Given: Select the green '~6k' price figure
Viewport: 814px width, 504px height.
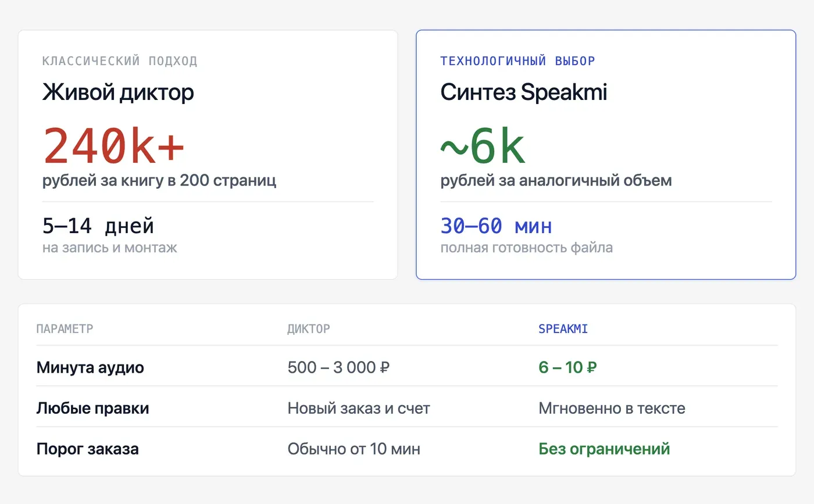Looking at the screenshot, I should pyautogui.click(x=483, y=145).
